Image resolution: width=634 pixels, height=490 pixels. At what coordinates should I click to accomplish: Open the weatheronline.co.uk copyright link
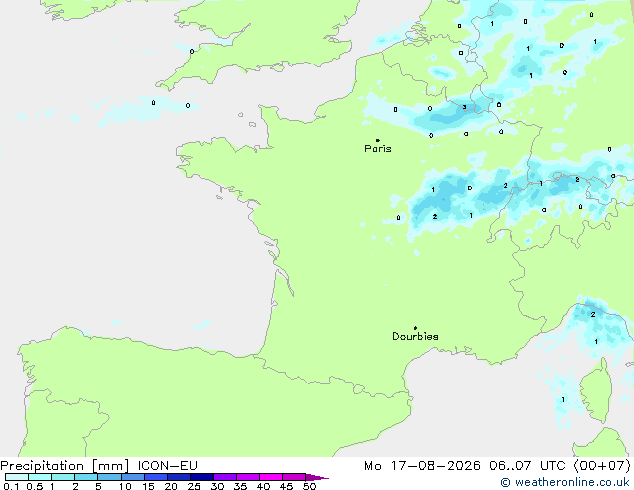565,482
